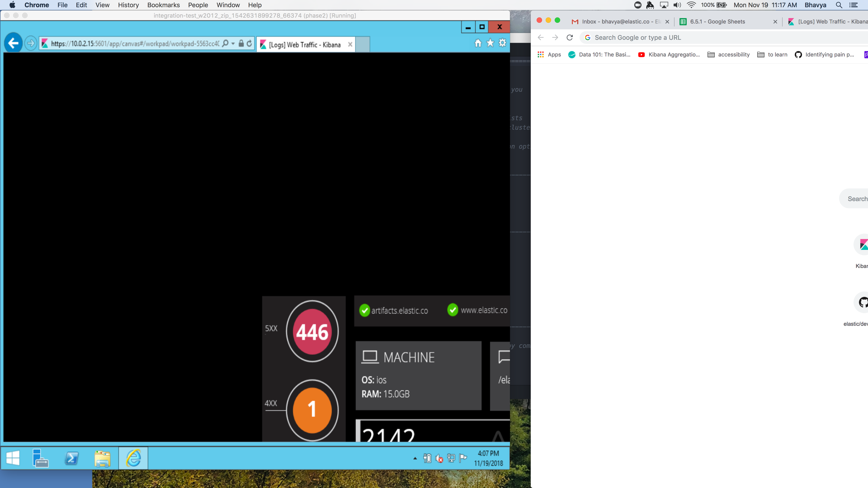The width and height of the screenshot is (868, 488).
Task: Click the IE security lock icon
Action: point(241,43)
